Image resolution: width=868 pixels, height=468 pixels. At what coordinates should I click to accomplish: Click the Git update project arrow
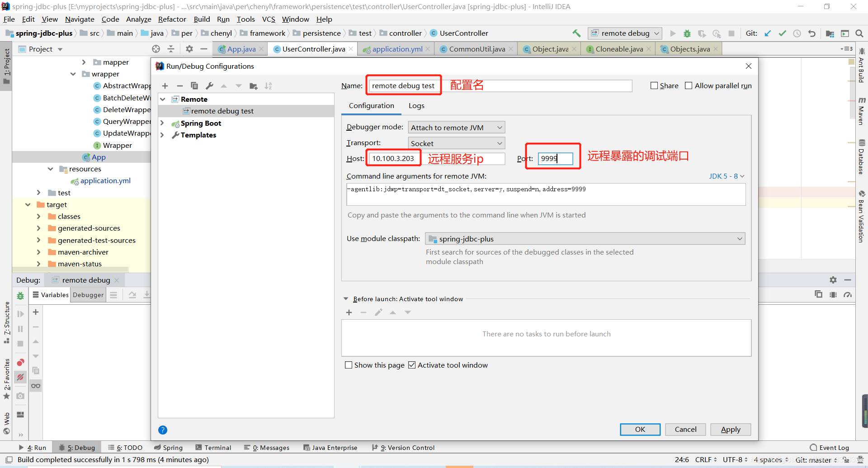(768, 33)
